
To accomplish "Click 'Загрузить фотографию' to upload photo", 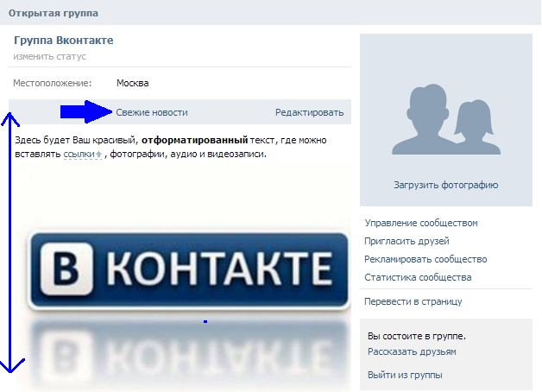I will point(446,185).
